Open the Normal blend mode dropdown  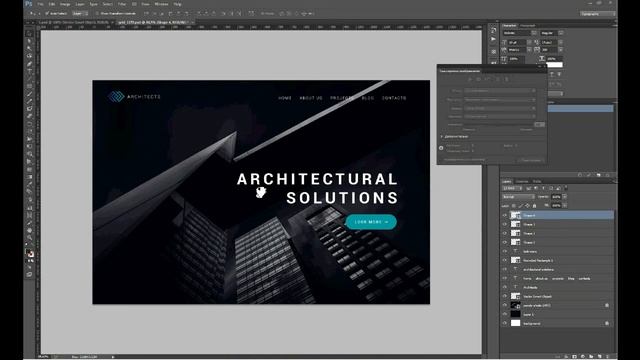[x=518, y=197]
